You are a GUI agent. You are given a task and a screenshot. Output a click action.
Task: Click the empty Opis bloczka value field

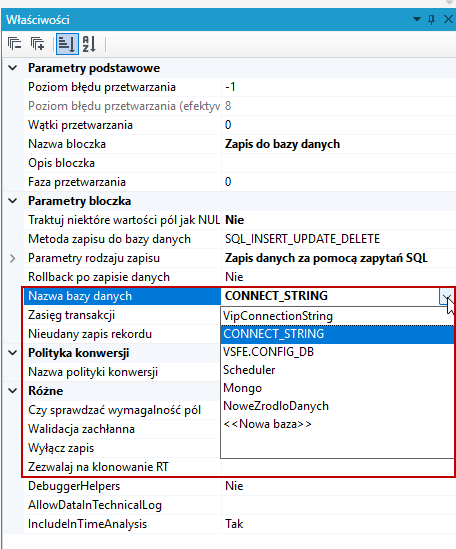pyautogui.click(x=339, y=163)
